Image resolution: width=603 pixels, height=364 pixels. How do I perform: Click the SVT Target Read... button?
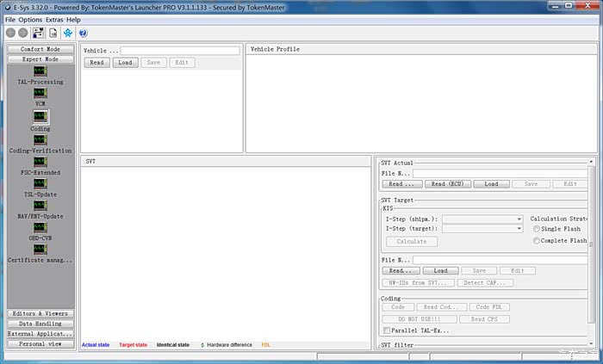(401, 271)
